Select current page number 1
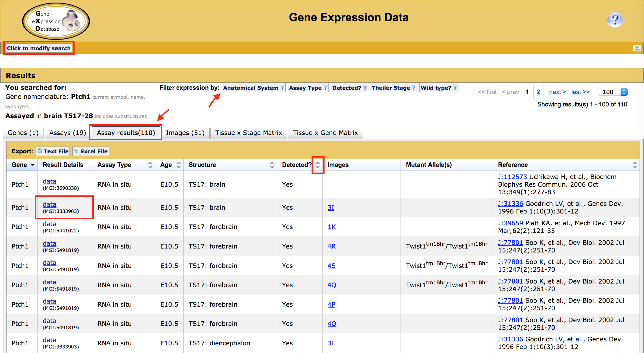 527,92
